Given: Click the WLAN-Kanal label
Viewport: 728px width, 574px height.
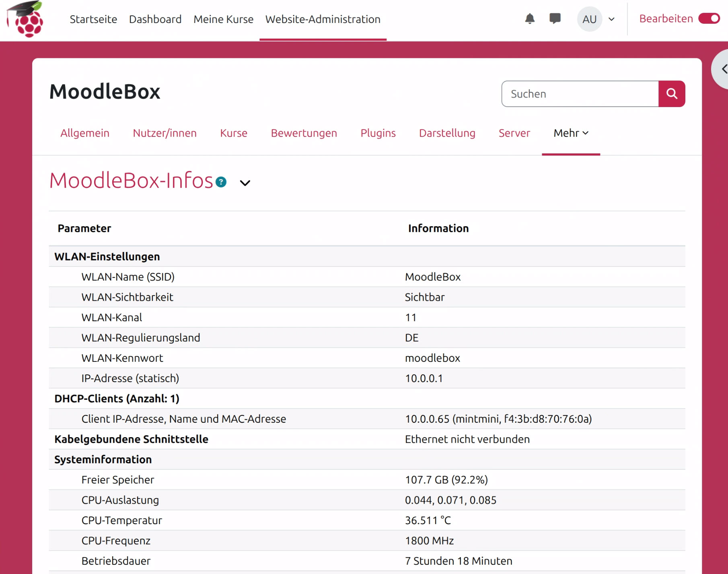Looking at the screenshot, I should 112,318.
